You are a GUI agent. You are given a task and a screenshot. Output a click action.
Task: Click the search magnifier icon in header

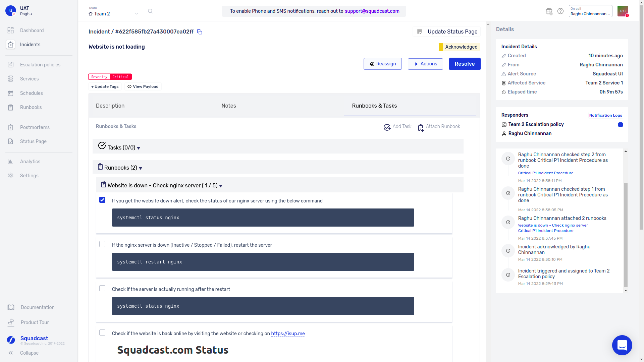pyautogui.click(x=150, y=11)
